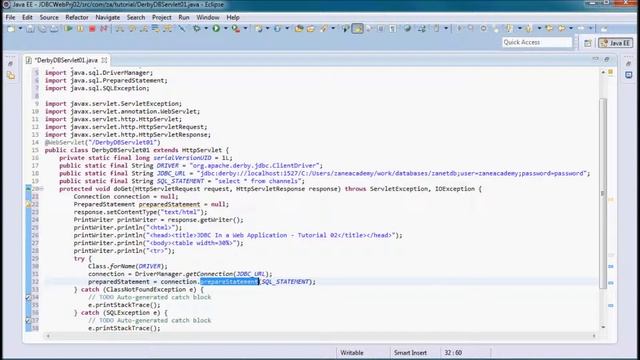Click the Debug bug icon
This screenshot has height=360, width=640.
tap(197, 29)
